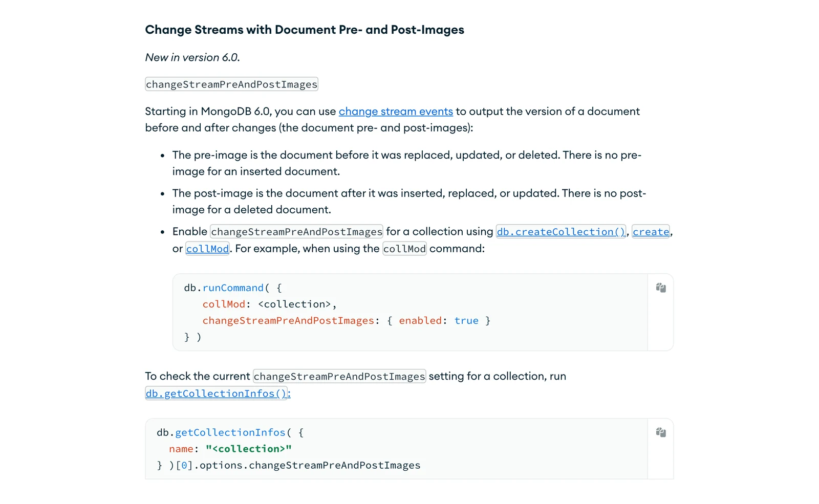Click the 'enabled: true' text in the code block

pyautogui.click(x=439, y=321)
